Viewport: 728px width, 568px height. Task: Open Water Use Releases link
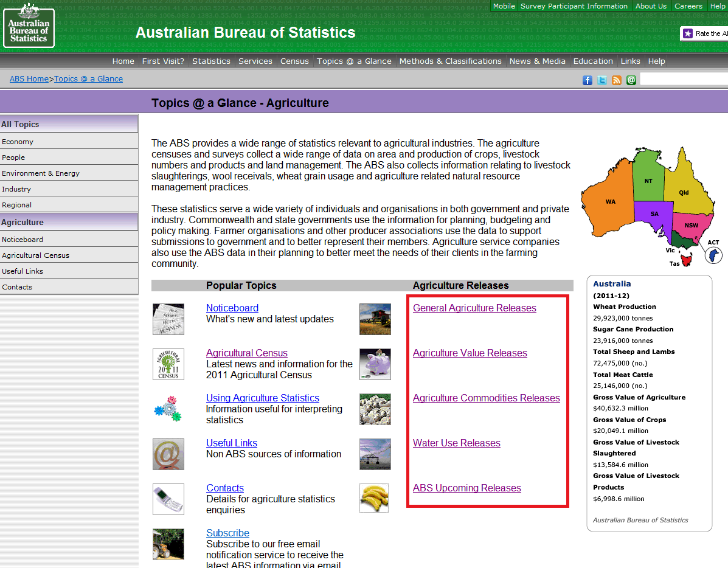click(x=456, y=443)
